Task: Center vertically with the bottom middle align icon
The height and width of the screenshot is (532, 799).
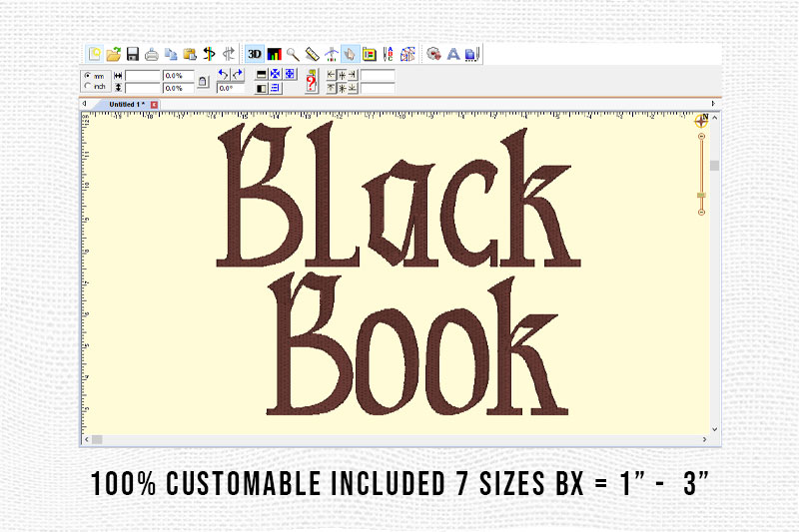Action: [x=342, y=88]
